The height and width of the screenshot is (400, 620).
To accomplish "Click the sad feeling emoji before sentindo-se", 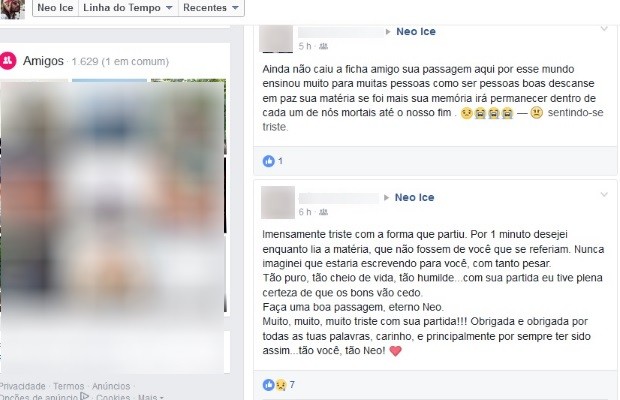I will click(536, 113).
